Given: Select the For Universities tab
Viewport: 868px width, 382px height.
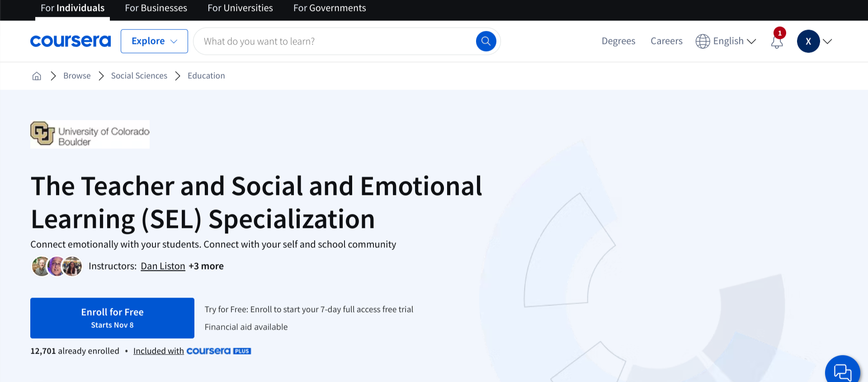Looking at the screenshot, I should [x=240, y=8].
